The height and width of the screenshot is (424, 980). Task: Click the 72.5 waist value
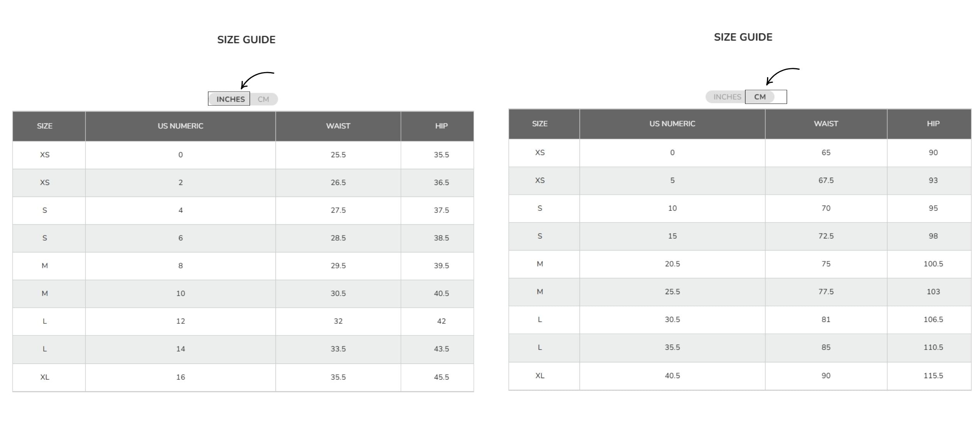[826, 236]
